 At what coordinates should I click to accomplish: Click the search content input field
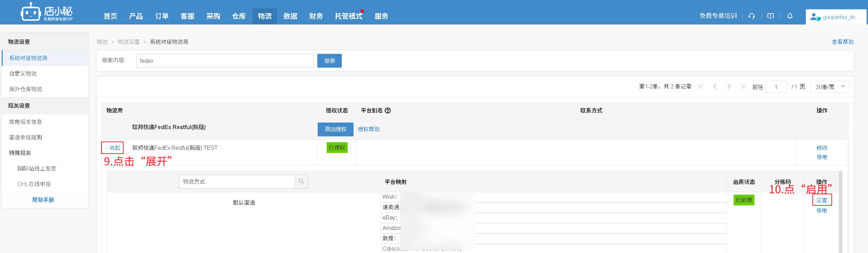224,61
